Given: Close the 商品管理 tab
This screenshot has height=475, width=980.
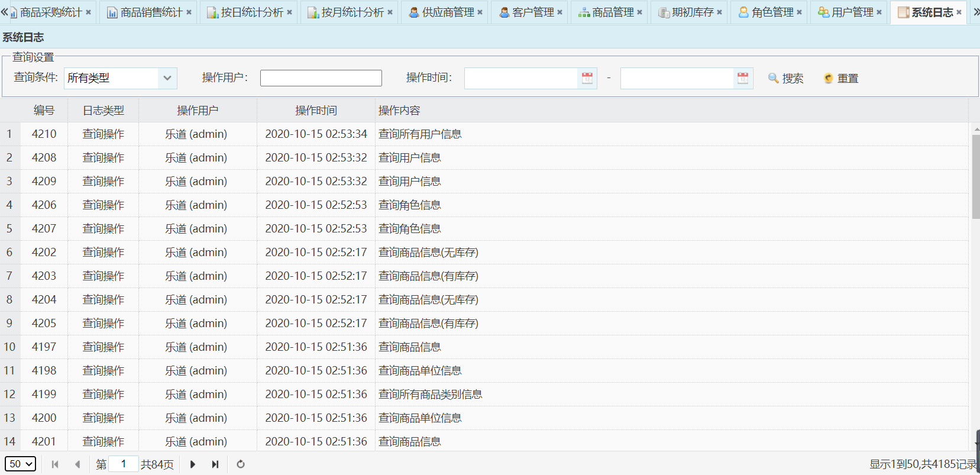Looking at the screenshot, I should point(639,12).
